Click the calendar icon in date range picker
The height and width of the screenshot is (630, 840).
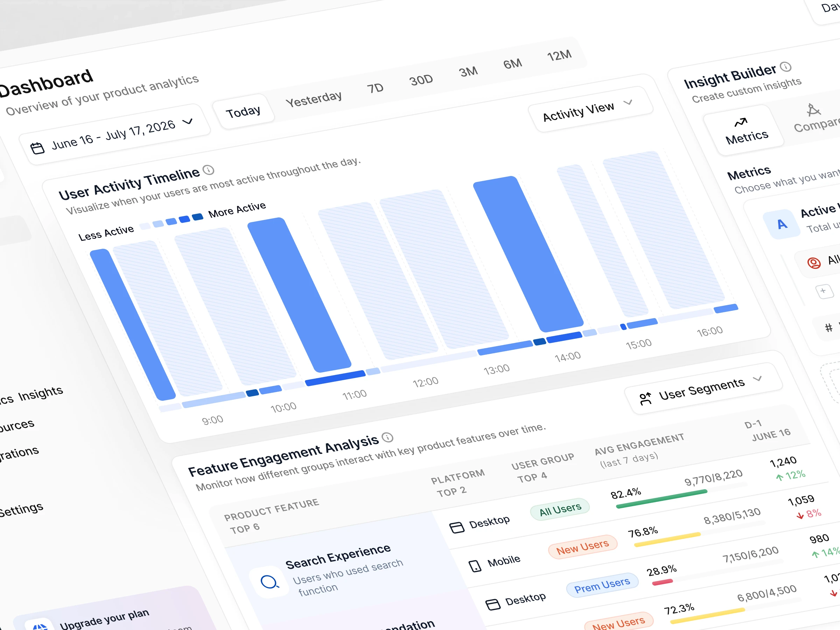(x=37, y=148)
